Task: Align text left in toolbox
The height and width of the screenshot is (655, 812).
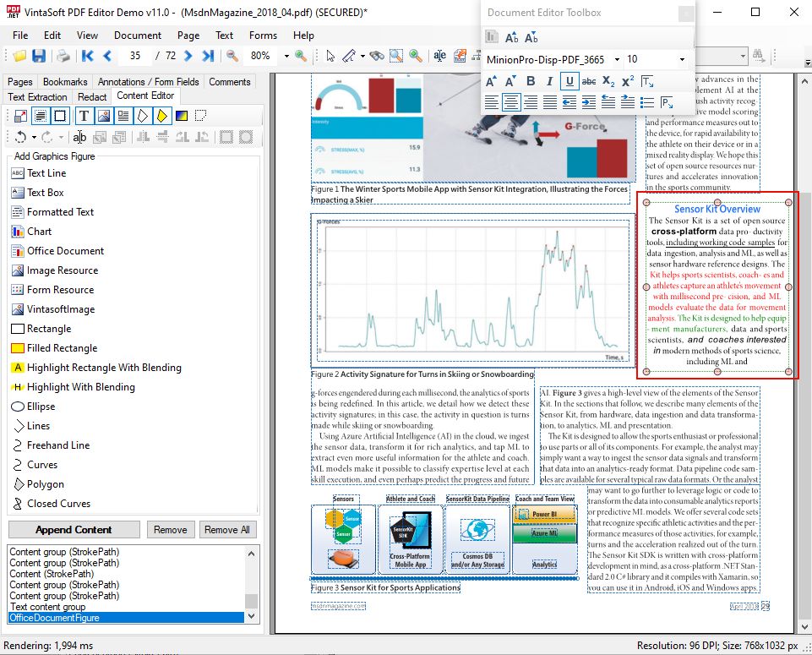Action: coord(492,102)
